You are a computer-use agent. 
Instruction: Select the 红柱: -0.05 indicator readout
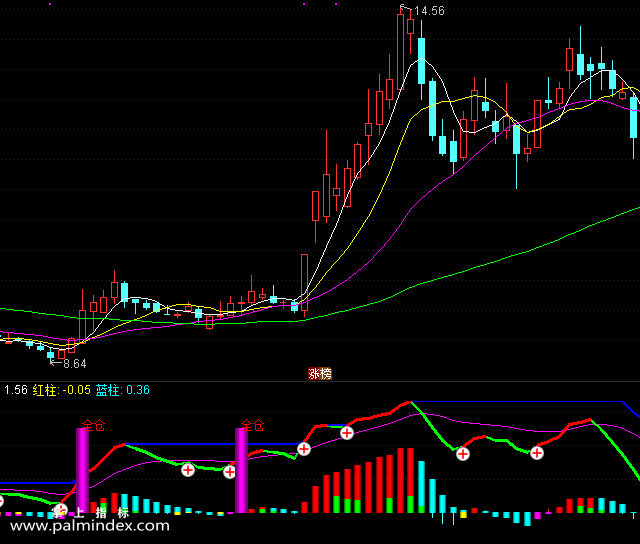tap(62, 390)
